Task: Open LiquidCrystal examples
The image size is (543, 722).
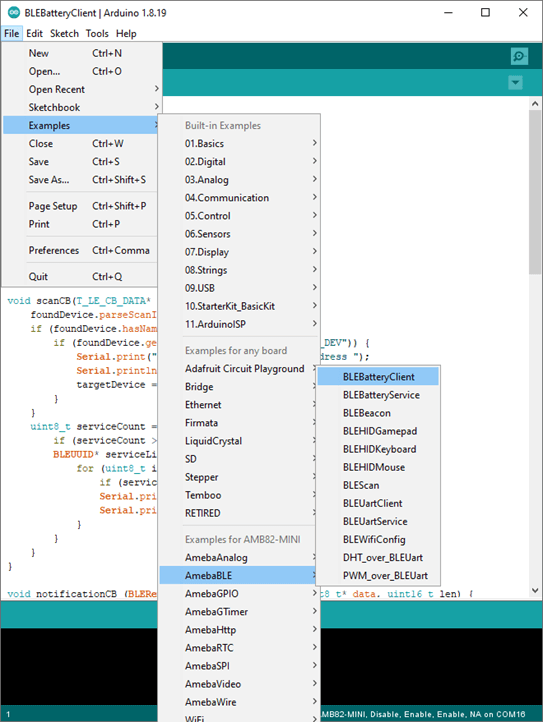Action: pyautogui.click(x=238, y=441)
